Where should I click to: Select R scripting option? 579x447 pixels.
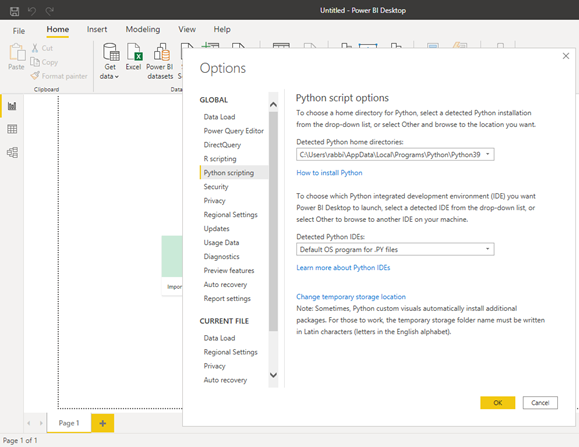220,159
